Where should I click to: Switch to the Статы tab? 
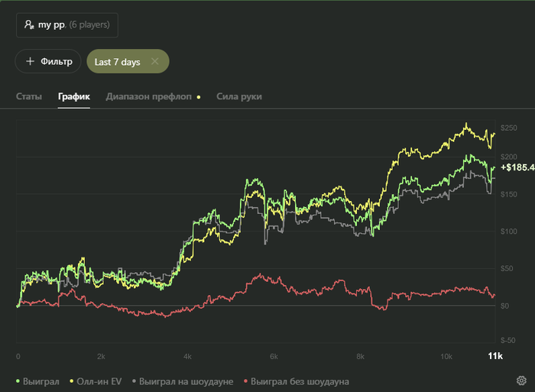pyautogui.click(x=29, y=96)
